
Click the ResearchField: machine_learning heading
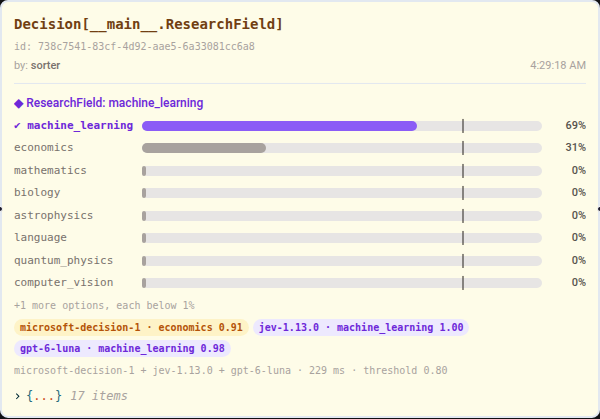(x=115, y=103)
